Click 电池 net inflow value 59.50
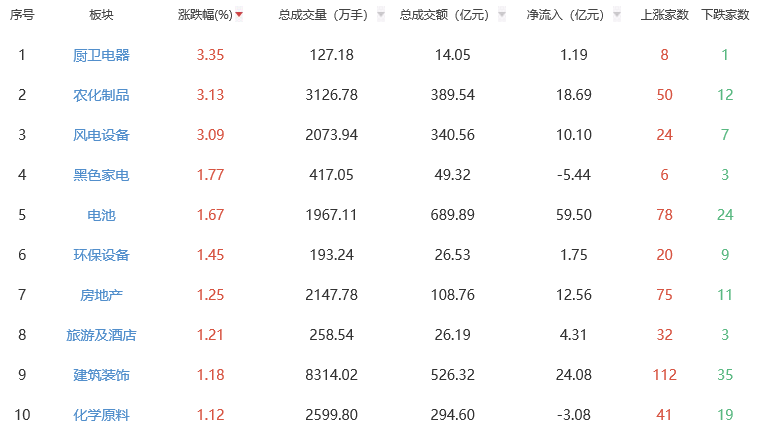This screenshot has width=766, height=434. (575, 215)
